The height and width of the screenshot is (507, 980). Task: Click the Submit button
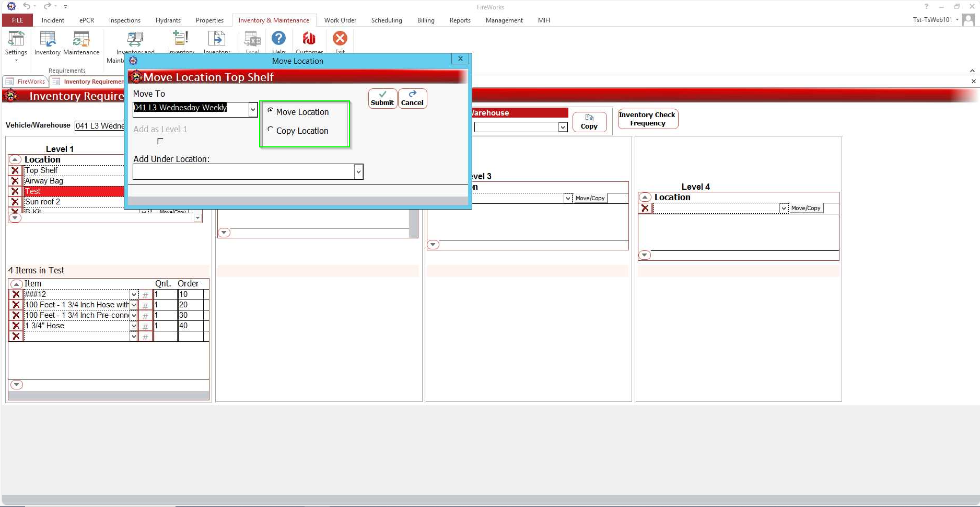pos(382,98)
